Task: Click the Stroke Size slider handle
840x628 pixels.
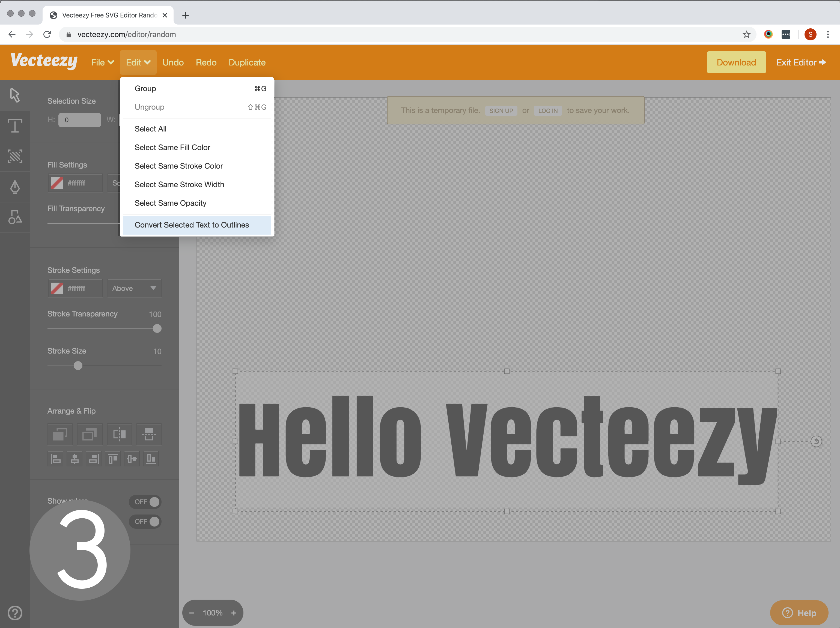Action: coord(78,366)
